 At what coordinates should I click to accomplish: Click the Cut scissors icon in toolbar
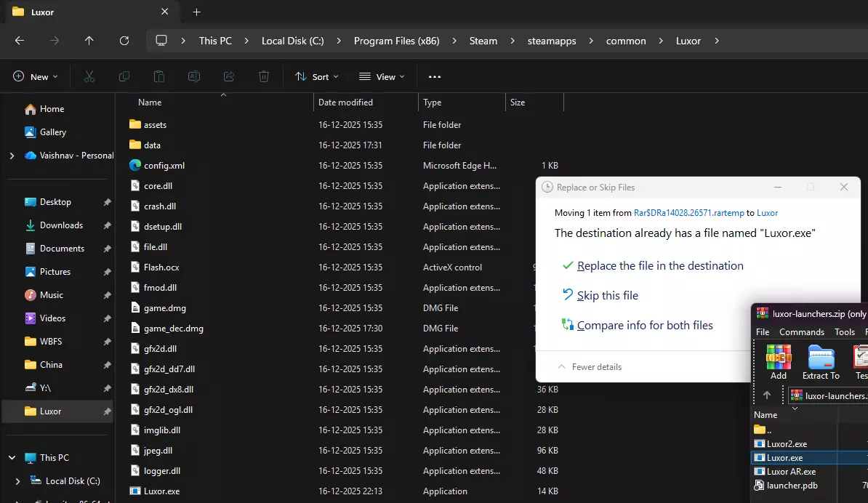pos(89,76)
